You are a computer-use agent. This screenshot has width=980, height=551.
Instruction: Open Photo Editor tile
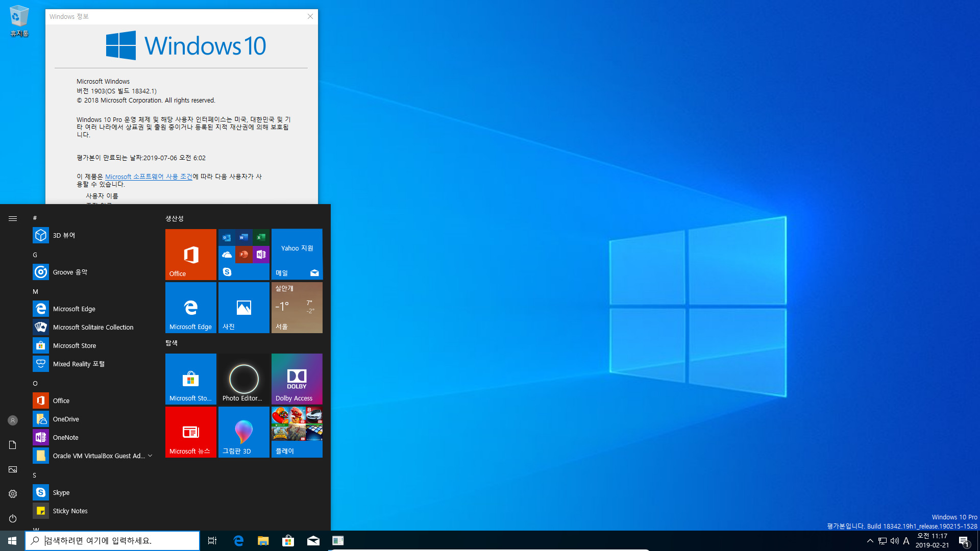[x=243, y=378]
